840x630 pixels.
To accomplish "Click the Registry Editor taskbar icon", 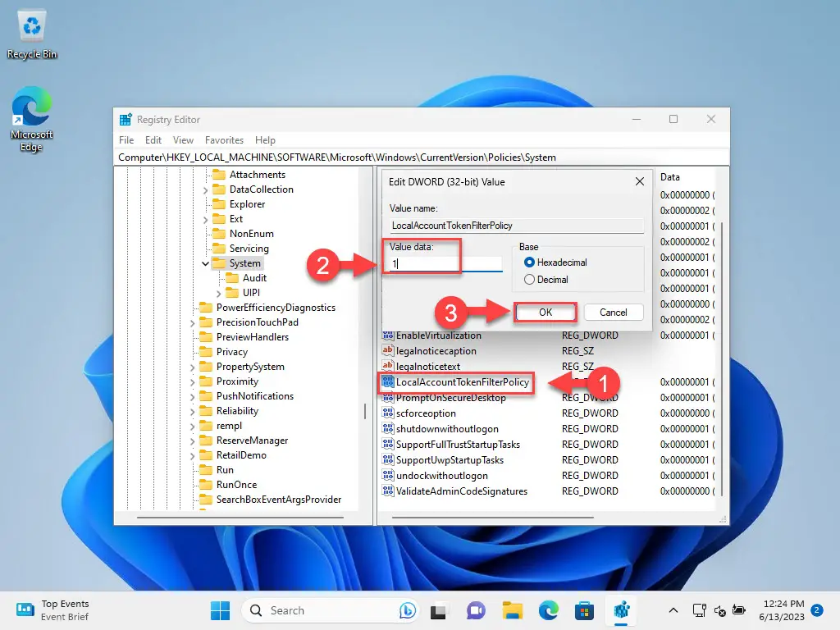I will [620, 610].
